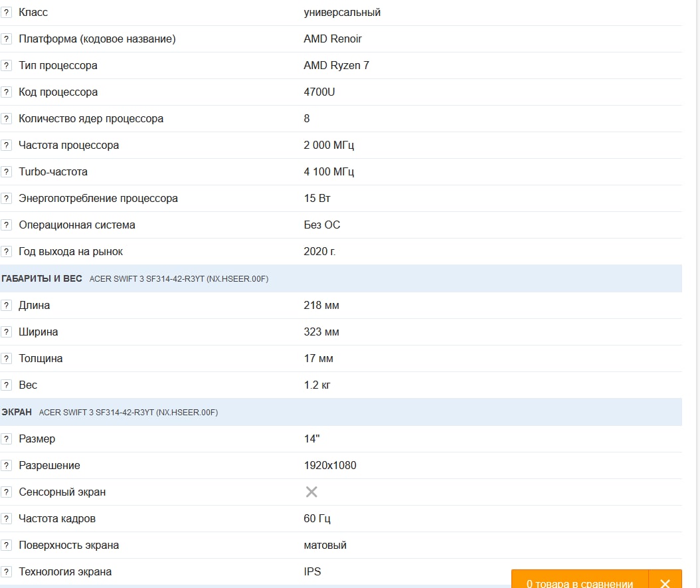700x588 pixels.
Task: Show help for Технология экрана
Action: tap(6, 571)
